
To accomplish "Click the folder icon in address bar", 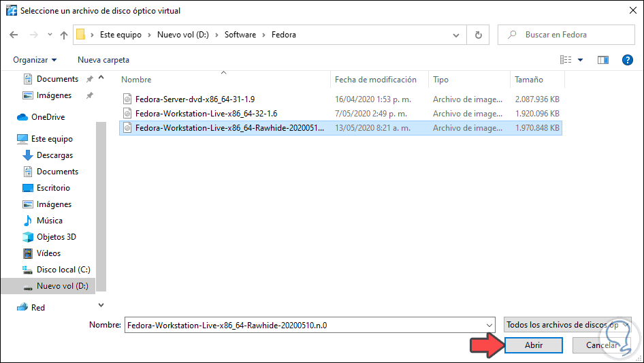I will 81,35.
